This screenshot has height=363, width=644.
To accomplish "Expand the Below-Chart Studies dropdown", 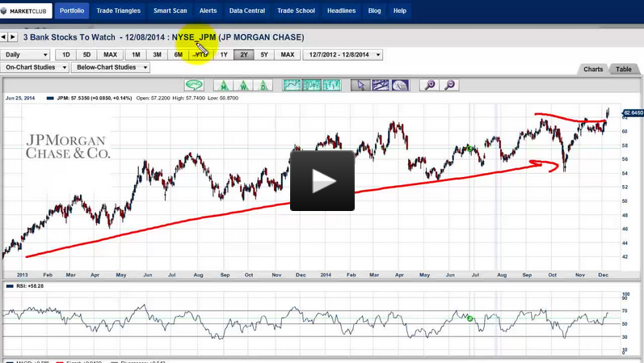I will point(111,67).
